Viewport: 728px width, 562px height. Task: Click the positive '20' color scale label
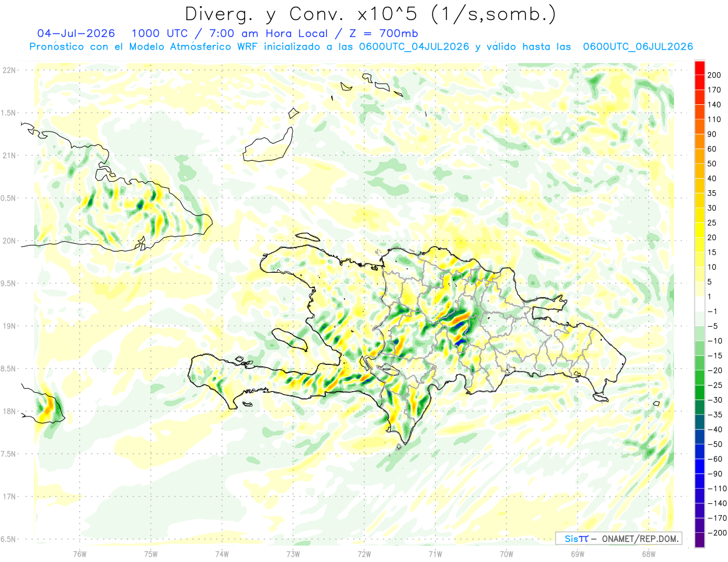[712, 238]
